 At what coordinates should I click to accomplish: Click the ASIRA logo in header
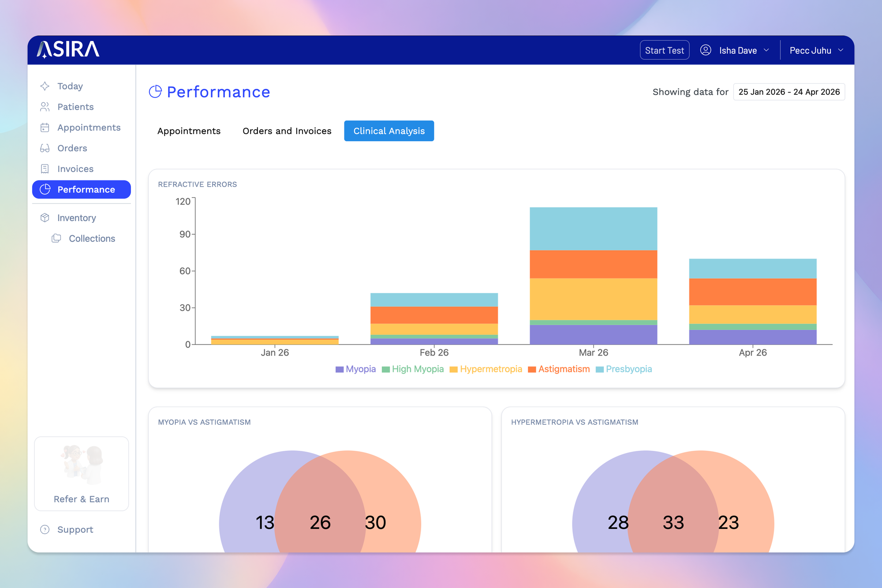[68, 49]
